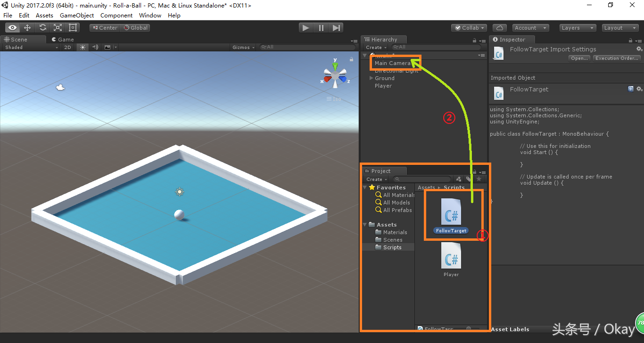This screenshot has width=644, height=343.
Task: Open the Shaded draw mode dropdown
Action: pyautogui.click(x=31, y=47)
